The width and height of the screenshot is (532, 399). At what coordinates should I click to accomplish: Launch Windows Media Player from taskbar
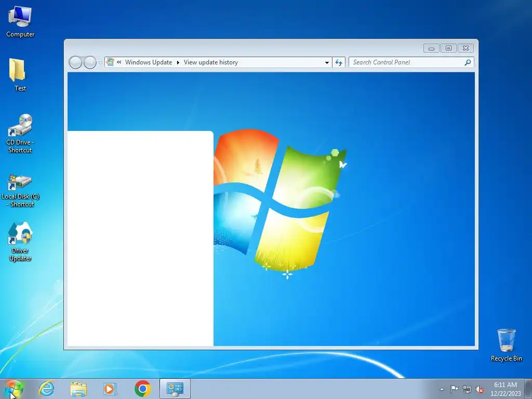tap(110, 389)
